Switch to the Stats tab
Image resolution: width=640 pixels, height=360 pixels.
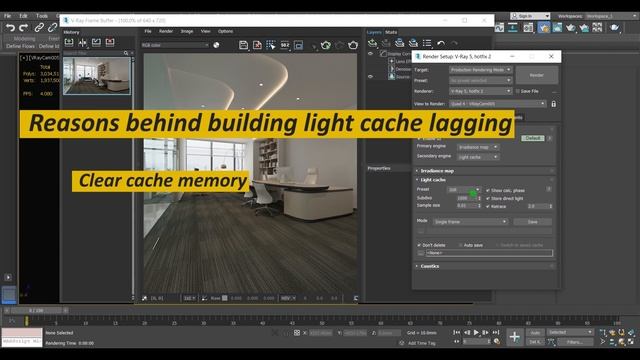click(x=391, y=32)
